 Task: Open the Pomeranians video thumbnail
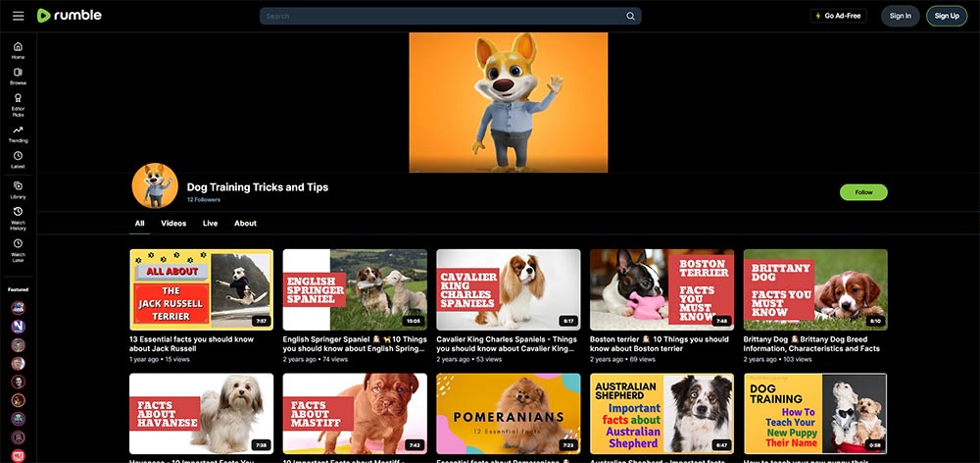[x=508, y=414]
